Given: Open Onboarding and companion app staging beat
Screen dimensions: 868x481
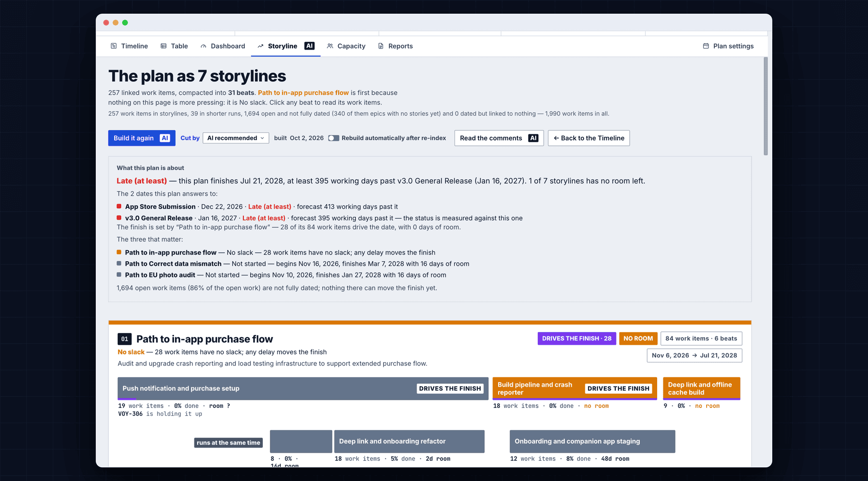Looking at the screenshot, I should [x=593, y=441].
